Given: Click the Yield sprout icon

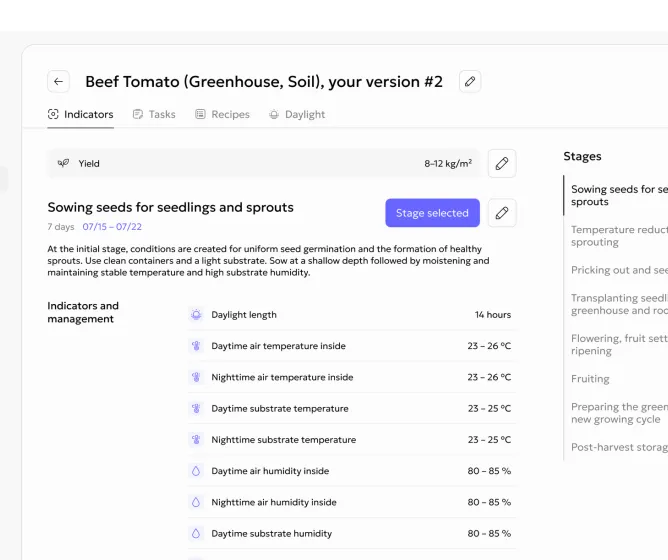Looking at the screenshot, I should tap(63, 163).
